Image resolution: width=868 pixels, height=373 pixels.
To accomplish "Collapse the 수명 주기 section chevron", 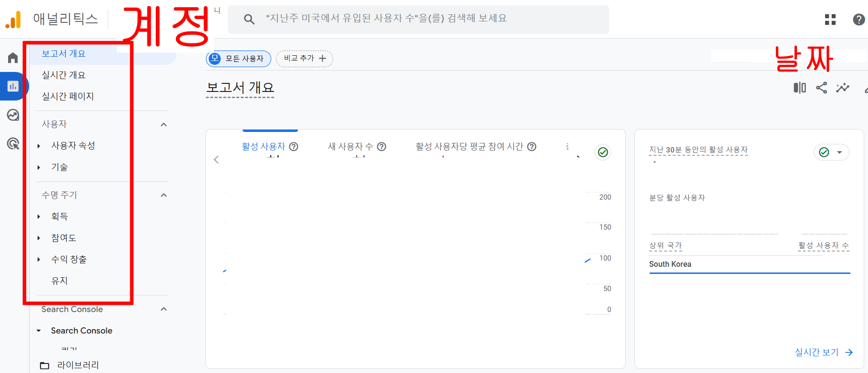I will tap(163, 195).
